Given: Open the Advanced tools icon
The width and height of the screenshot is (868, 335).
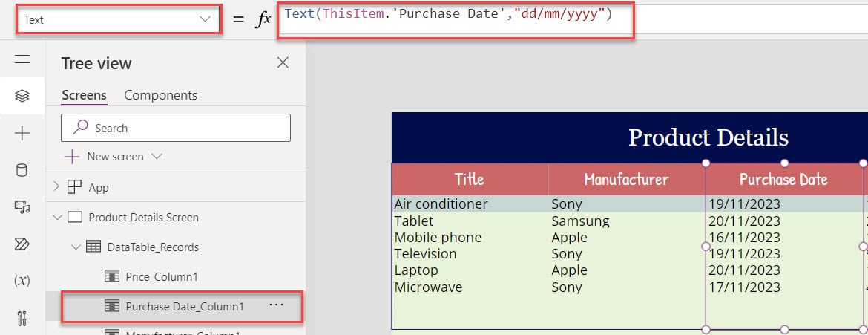Looking at the screenshot, I should tap(22, 319).
